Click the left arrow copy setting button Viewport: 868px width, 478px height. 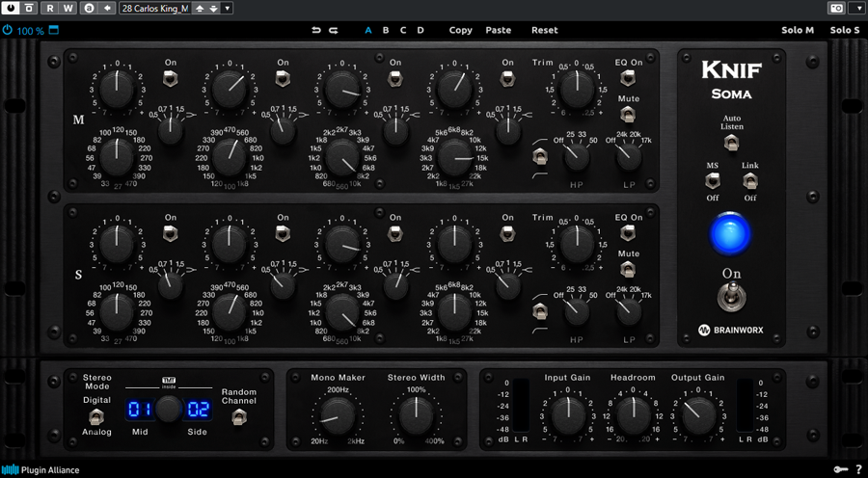point(107,9)
